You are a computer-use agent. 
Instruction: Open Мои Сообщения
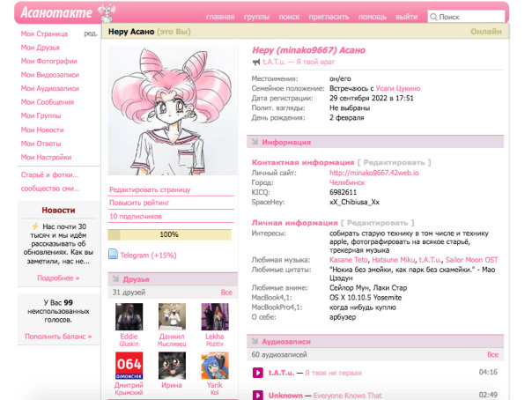pos(48,102)
